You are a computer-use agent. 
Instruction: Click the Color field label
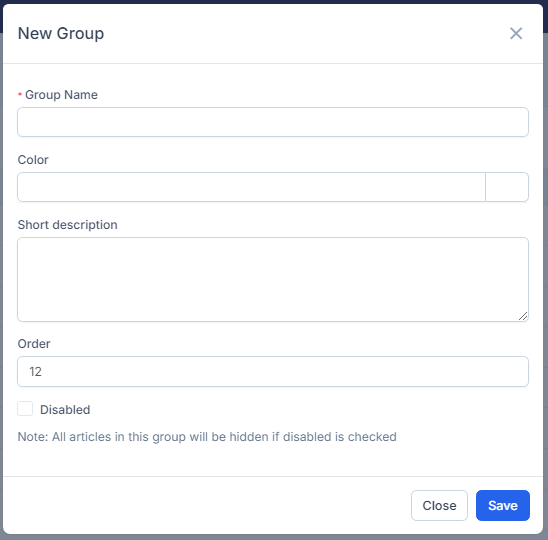(33, 160)
